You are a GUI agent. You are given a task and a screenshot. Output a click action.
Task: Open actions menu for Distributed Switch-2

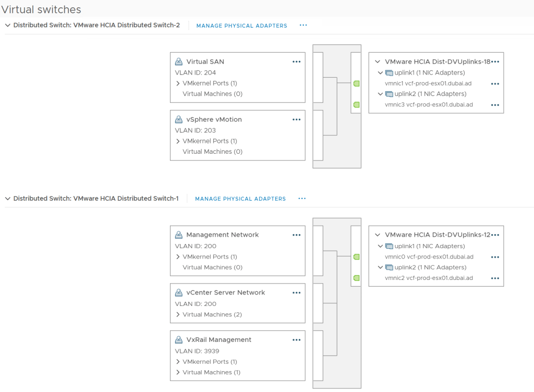pos(303,25)
